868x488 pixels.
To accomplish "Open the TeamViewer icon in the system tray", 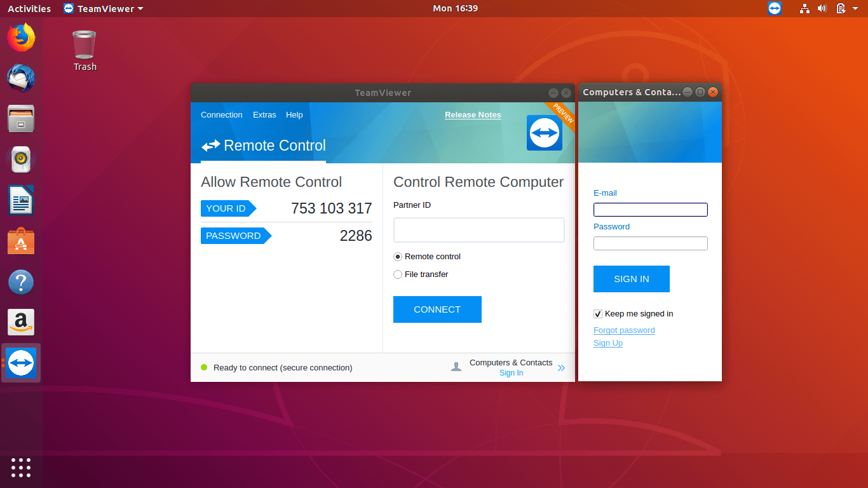I will coord(774,8).
